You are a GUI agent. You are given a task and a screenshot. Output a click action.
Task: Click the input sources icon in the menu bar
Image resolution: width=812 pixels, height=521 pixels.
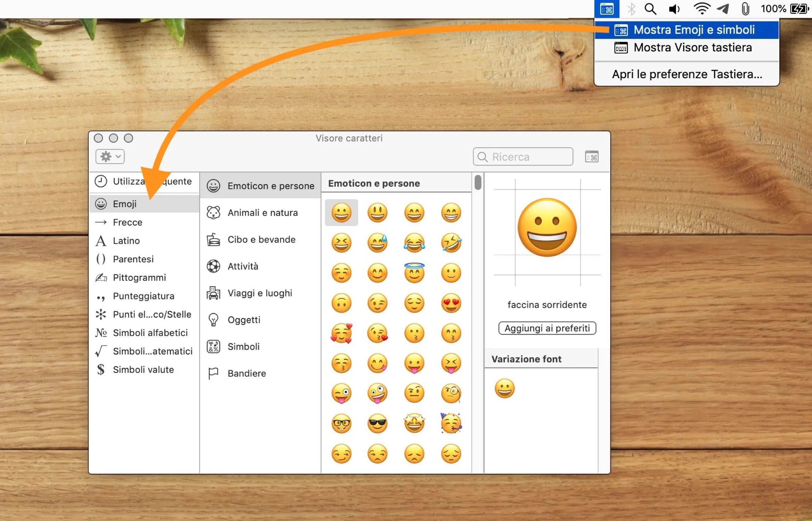(x=607, y=9)
